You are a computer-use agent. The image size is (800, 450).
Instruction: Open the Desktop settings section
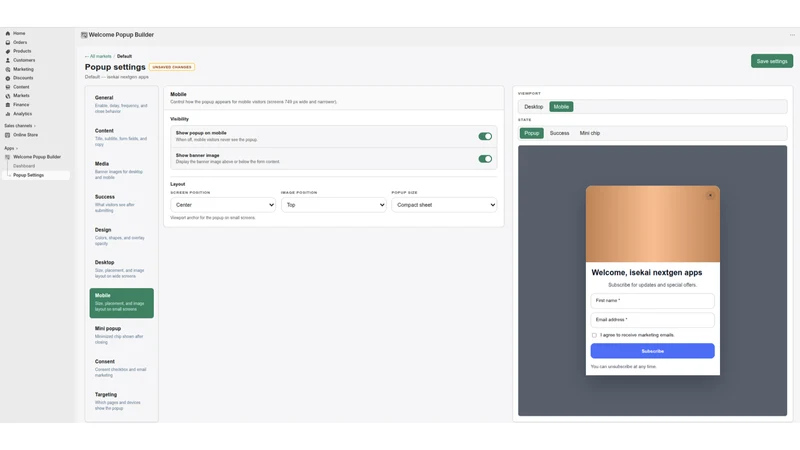[121, 269]
